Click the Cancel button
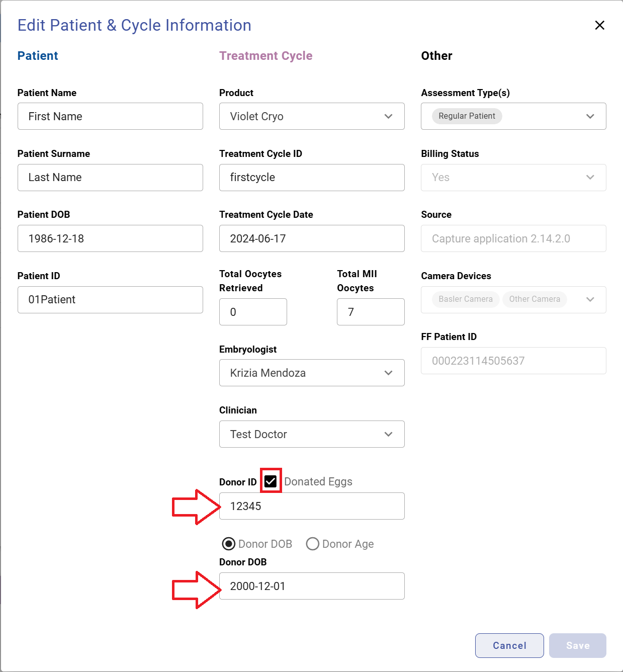 click(x=509, y=645)
